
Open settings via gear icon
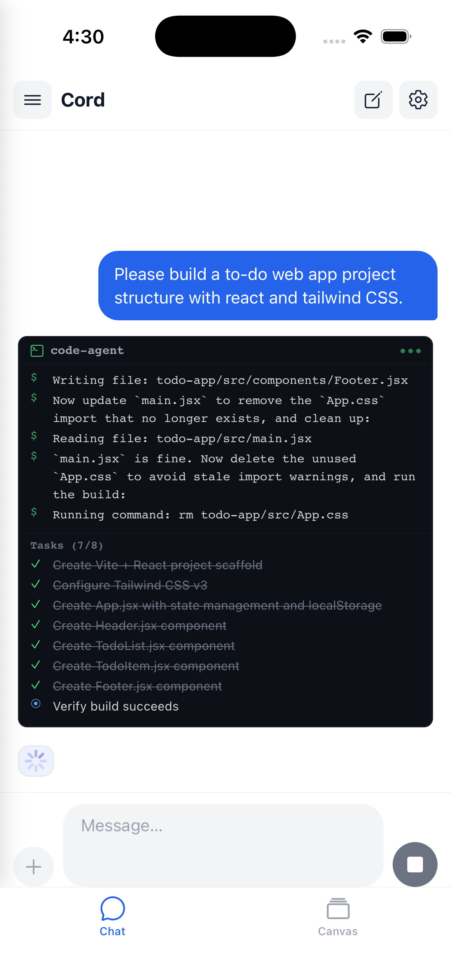click(x=418, y=100)
